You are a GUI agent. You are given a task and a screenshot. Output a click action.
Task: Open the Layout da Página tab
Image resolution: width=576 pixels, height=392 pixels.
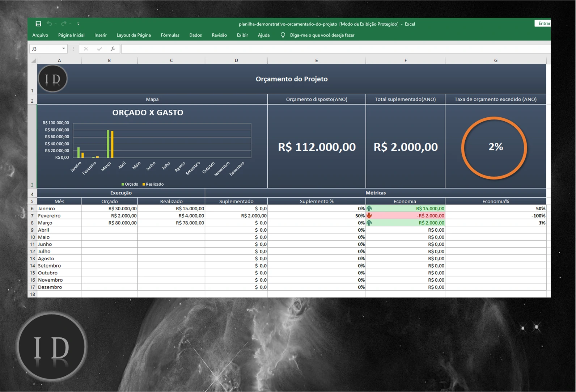134,35
